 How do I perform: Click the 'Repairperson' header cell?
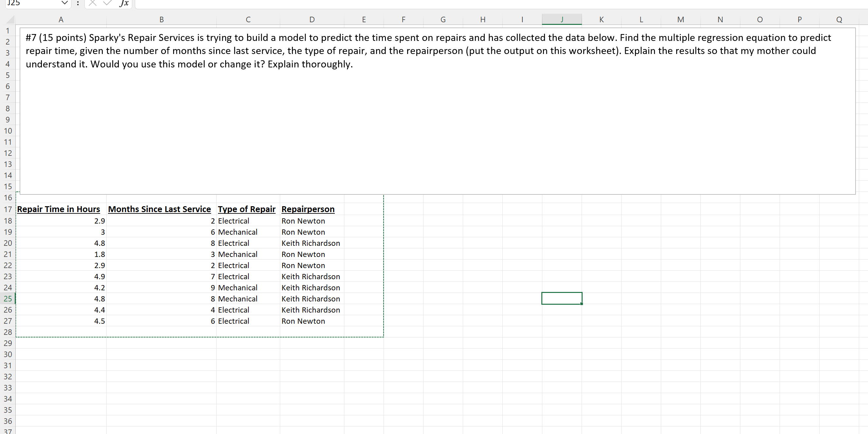[x=308, y=209]
